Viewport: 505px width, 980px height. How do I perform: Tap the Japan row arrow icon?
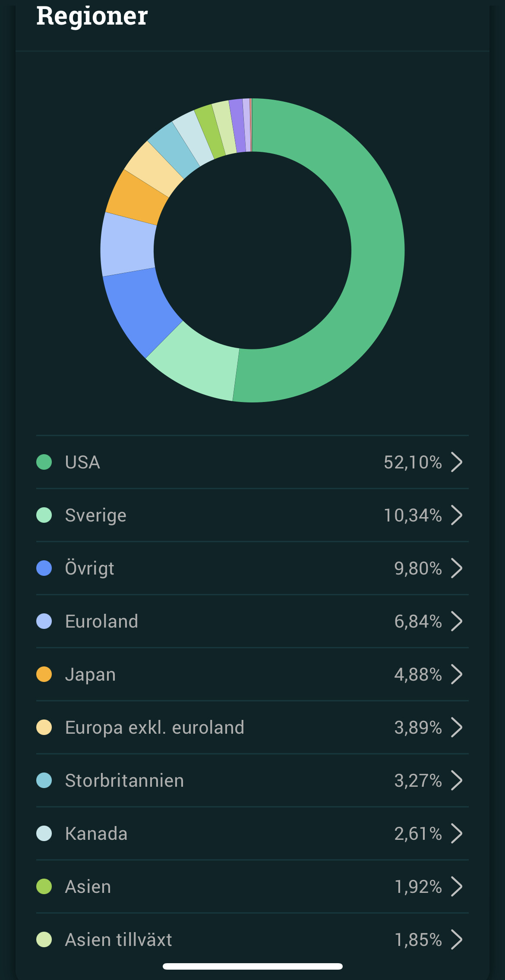tap(457, 675)
